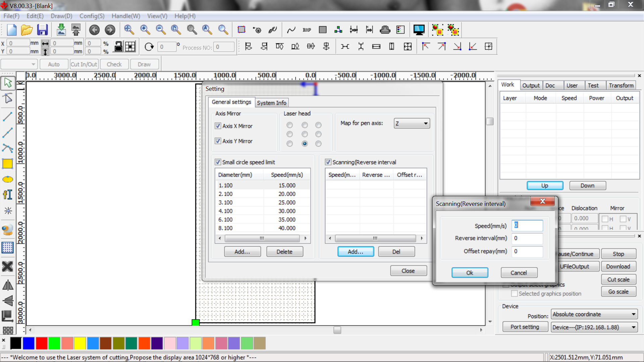This screenshot has height=362, width=644.
Task: Select the top-left Laser head radio
Action: point(290,125)
